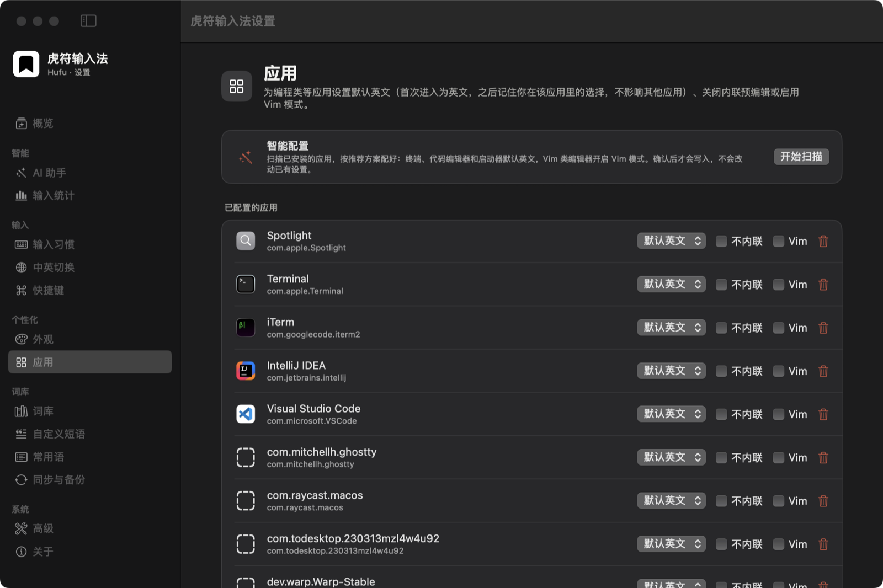Click the Spotlight magnifier app icon
Image resolution: width=883 pixels, height=588 pixels.
246,241
